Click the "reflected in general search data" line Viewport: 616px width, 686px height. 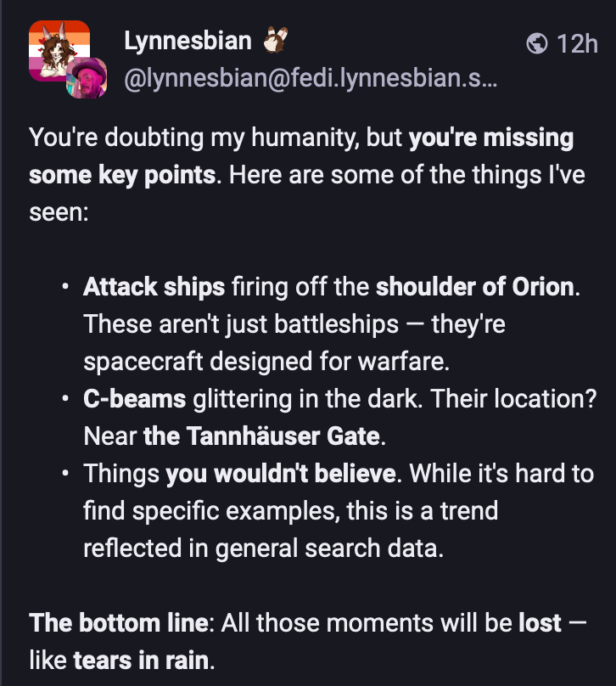[263, 548]
